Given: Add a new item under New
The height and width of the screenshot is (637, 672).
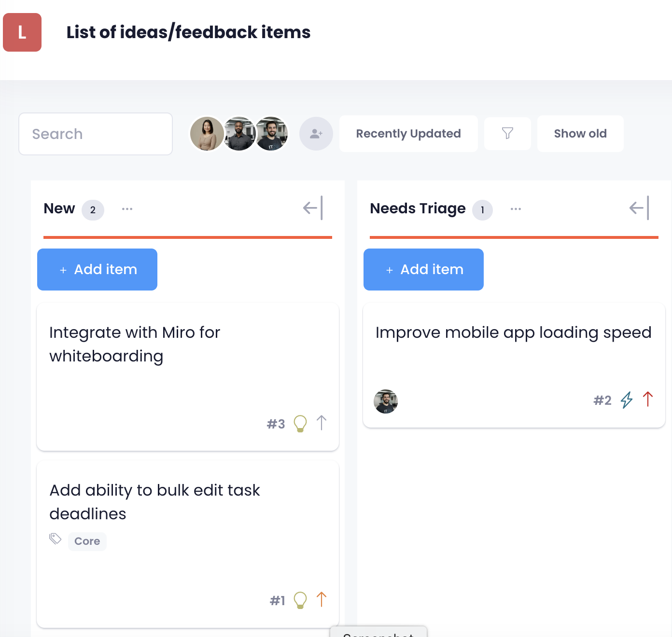Looking at the screenshot, I should [97, 269].
